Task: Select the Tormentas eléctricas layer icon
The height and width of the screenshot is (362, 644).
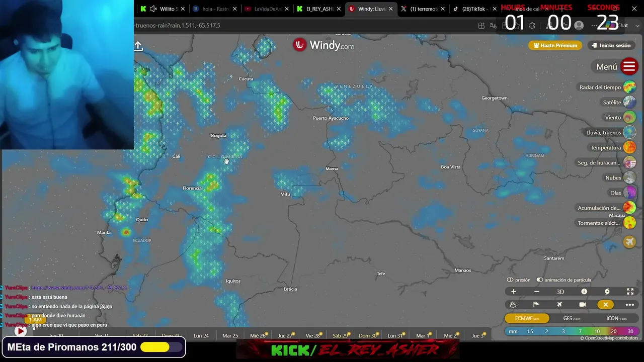Action: coord(629,223)
